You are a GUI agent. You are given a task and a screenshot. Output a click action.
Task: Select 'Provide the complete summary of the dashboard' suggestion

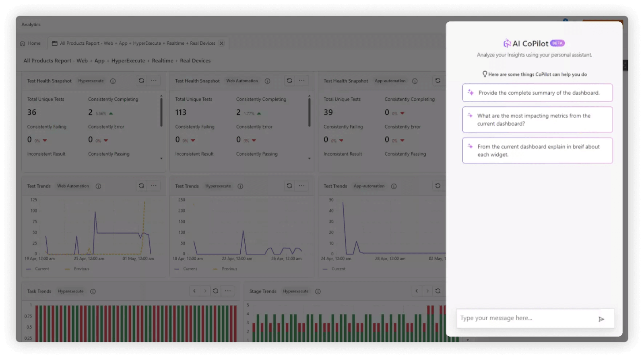537,93
